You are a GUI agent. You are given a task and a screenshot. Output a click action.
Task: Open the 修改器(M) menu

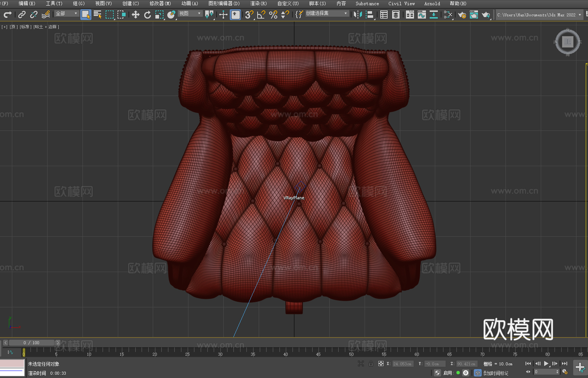pos(160,3)
